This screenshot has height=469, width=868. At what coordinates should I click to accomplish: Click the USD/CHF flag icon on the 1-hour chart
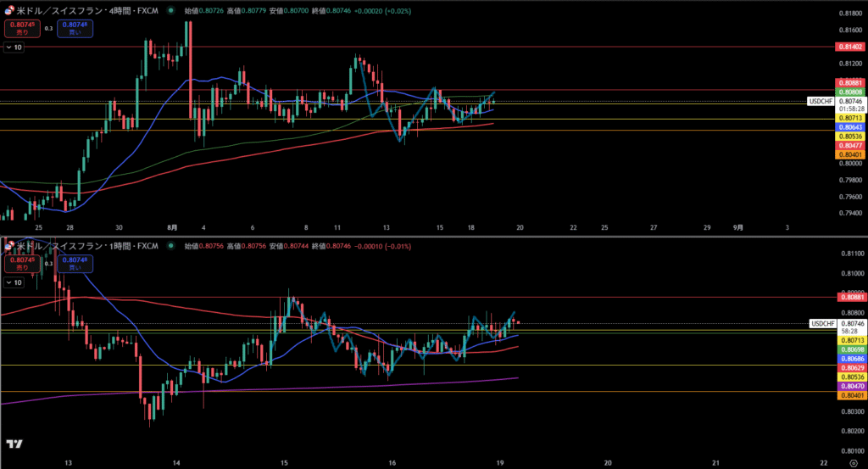tap(8, 246)
